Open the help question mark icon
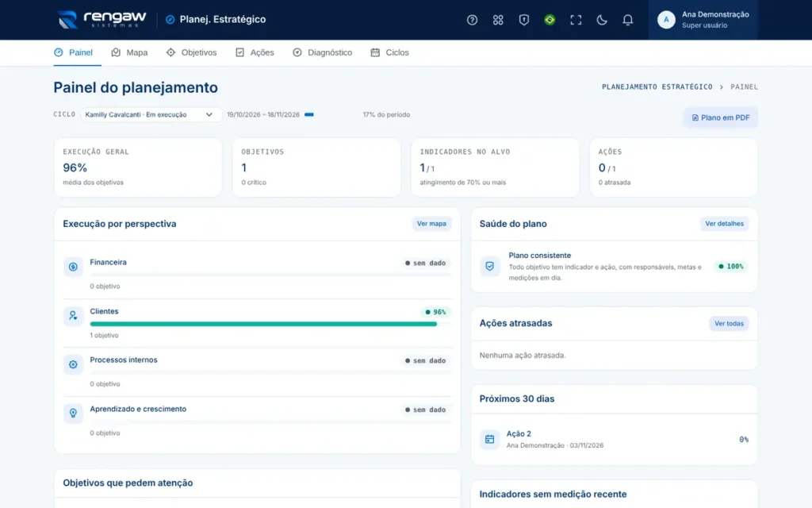This screenshot has height=508, width=812. (472, 20)
